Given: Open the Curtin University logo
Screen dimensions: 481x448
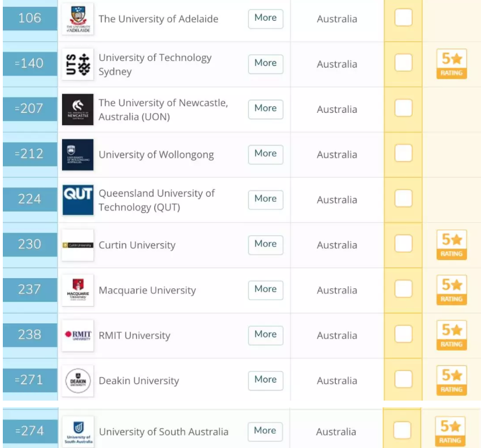Looking at the screenshot, I should tap(77, 245).
